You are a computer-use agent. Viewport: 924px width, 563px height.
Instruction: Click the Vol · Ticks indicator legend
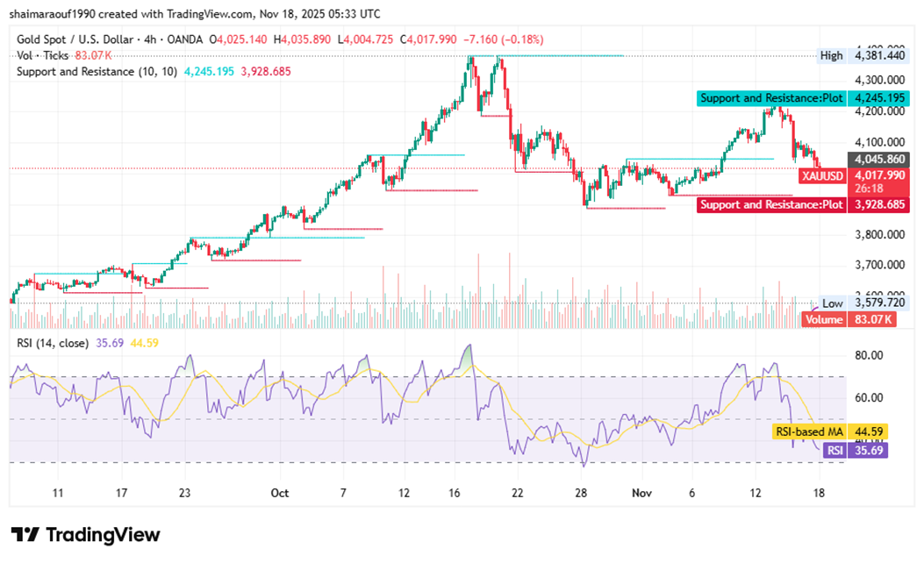pyautogui.click(x=39, y=55)
